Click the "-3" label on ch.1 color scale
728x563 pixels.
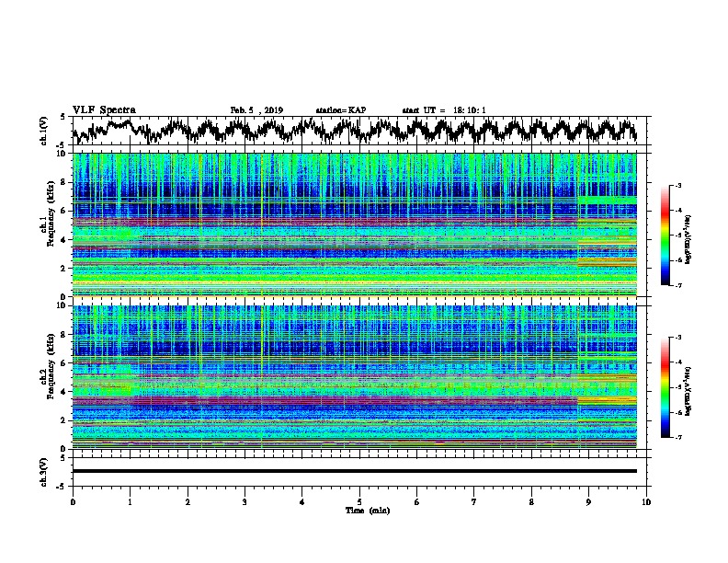pos(678,186)
